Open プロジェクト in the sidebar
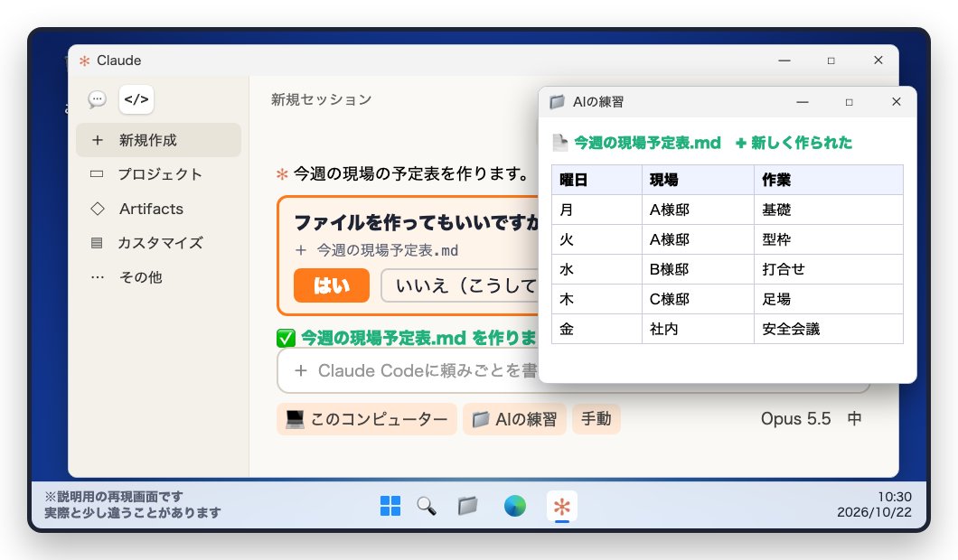The height and width of the screenshot is (560, 958). (x=158, y=174)
